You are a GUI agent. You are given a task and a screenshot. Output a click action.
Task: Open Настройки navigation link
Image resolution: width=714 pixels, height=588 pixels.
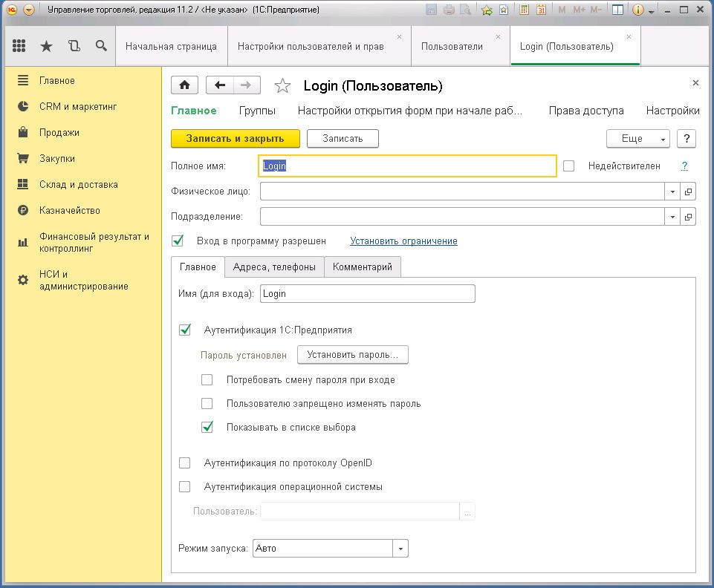point(672,111)
